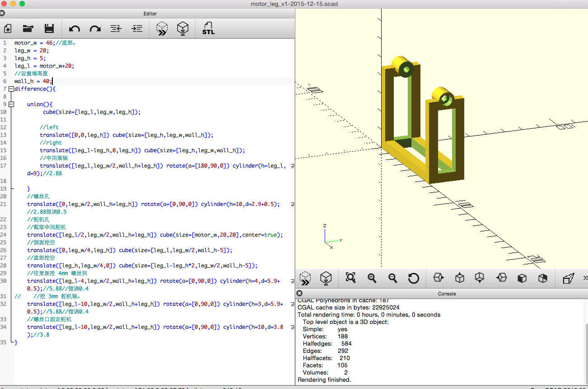Run Render from the viewer toolbar

(x=326, y=278)
